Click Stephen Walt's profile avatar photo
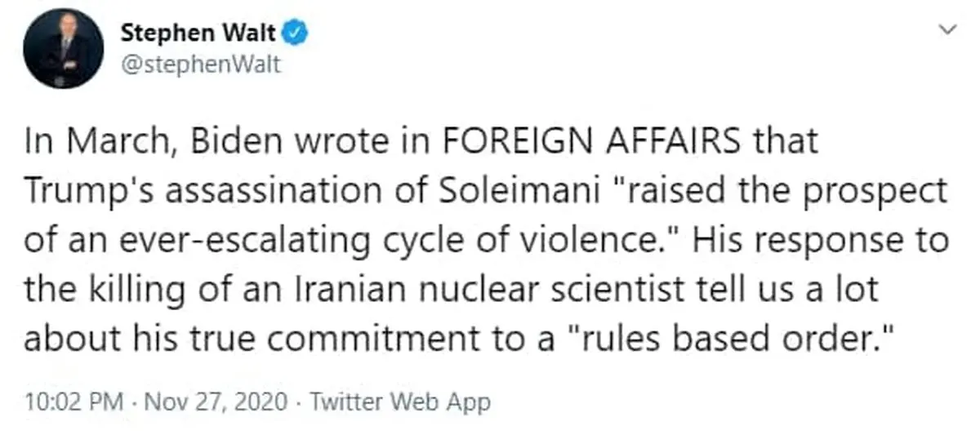 click(63, 49)
